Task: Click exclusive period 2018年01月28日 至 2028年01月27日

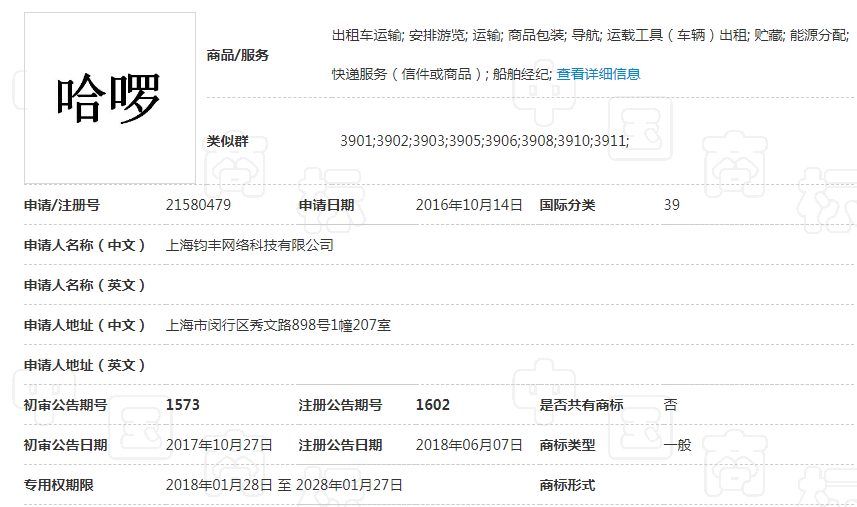Action: [284, 485]
